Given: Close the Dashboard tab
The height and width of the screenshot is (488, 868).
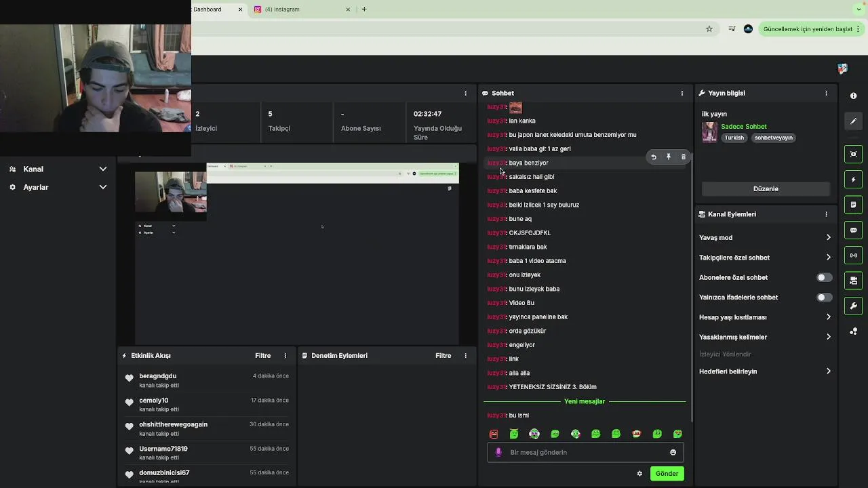Looking at the screenshot, I should tap(240, 9).
